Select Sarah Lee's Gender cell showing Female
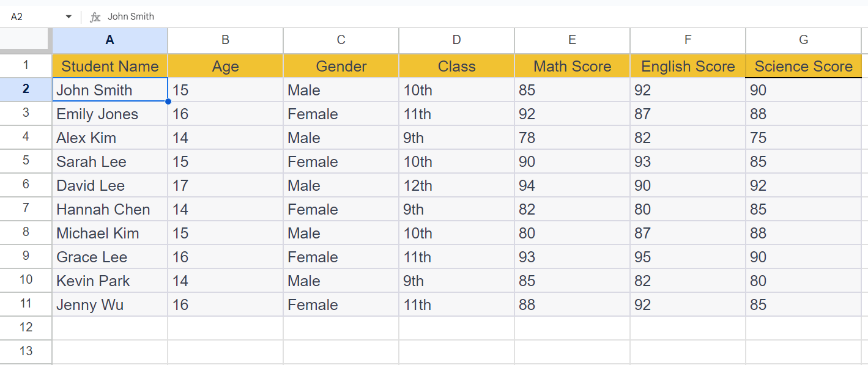 point(341,161)
